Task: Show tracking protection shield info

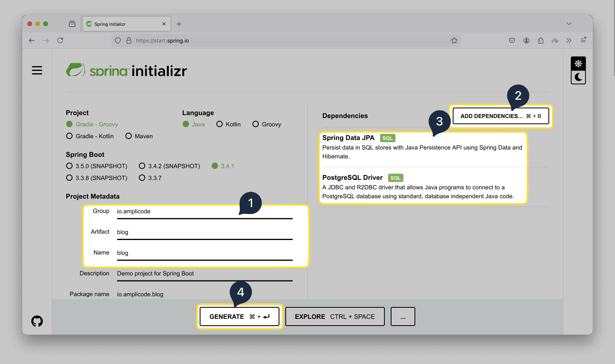Action: point(118,40)
